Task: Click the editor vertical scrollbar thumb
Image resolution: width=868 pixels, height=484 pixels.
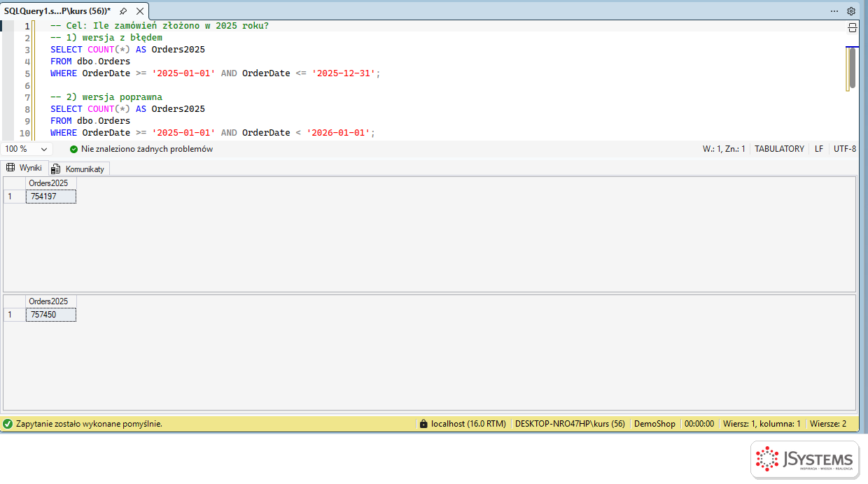Action: 852,68
